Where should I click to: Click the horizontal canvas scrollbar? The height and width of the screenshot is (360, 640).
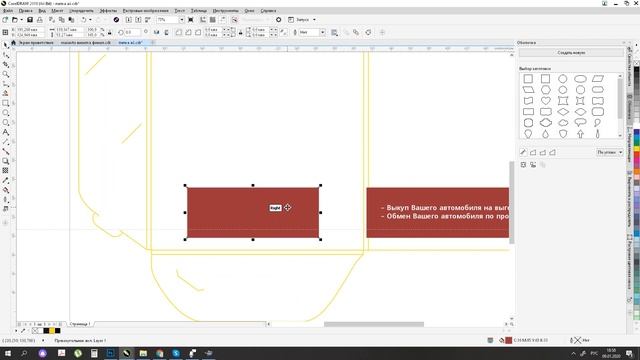[374, 324]
